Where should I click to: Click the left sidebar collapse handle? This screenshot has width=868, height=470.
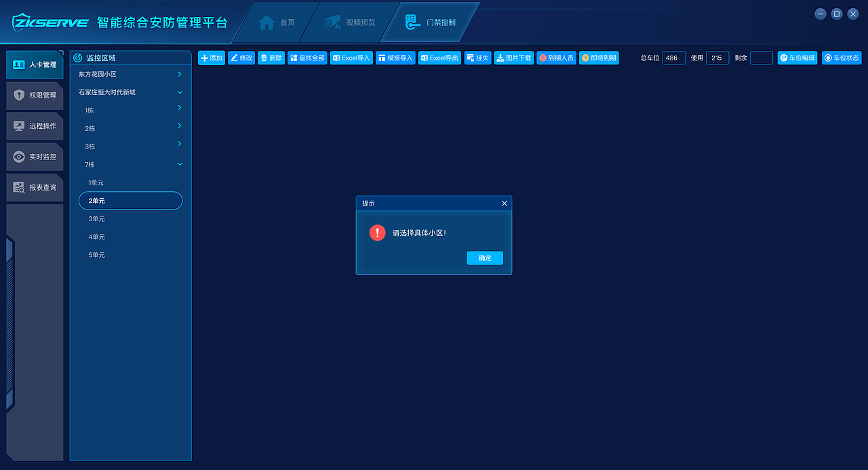click(x=9, y=325)
